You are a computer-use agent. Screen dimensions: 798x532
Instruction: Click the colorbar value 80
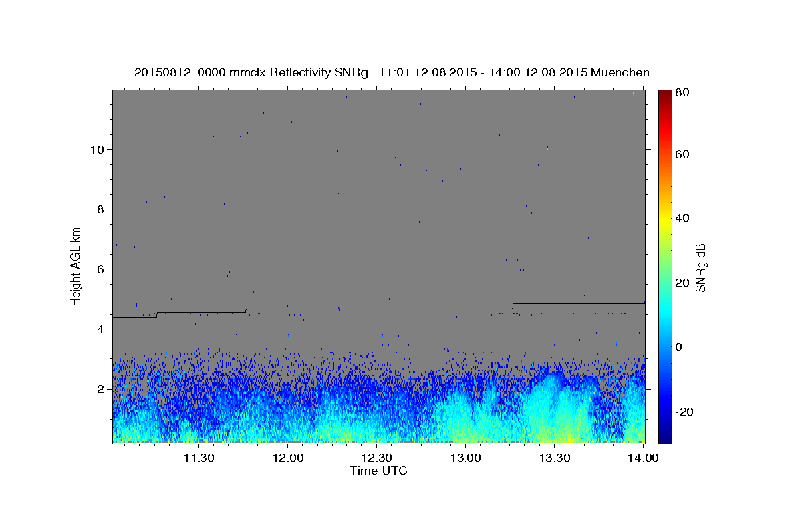tap(682, 92)
